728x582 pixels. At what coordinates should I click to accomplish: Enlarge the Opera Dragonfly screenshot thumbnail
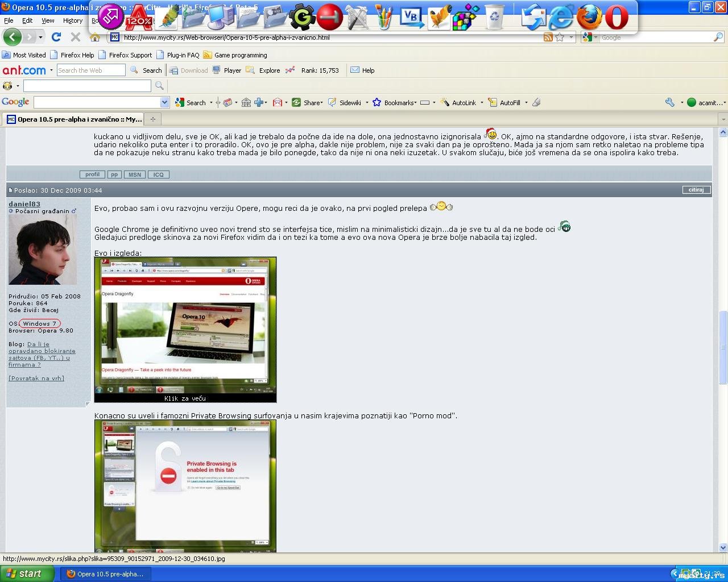point(185,330)
